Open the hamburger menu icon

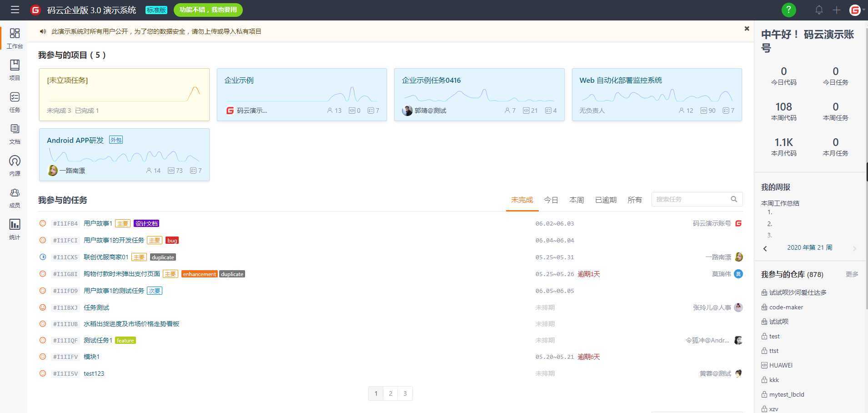coord(15,10)
